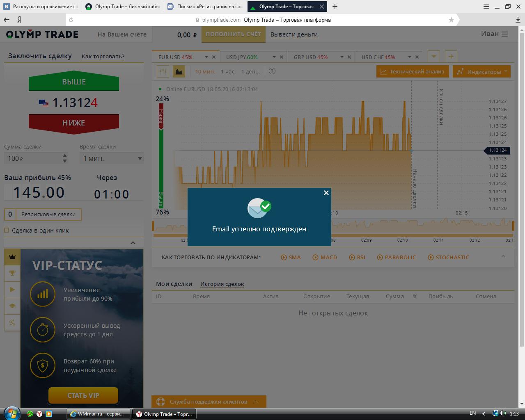Image resolution: width=525 pixels, height=420 pixels.
Task: Close the USD JPY tab
Action: (282, 57)
